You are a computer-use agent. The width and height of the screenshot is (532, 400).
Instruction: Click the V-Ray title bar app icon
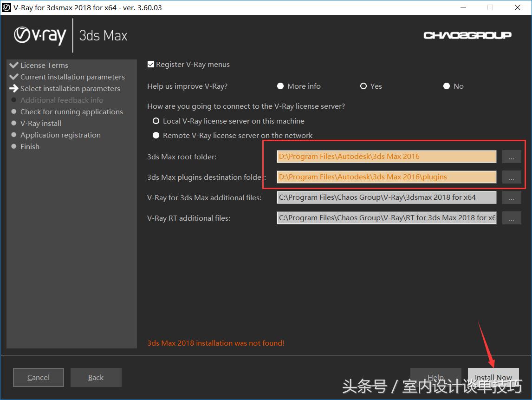pos(6,7)
